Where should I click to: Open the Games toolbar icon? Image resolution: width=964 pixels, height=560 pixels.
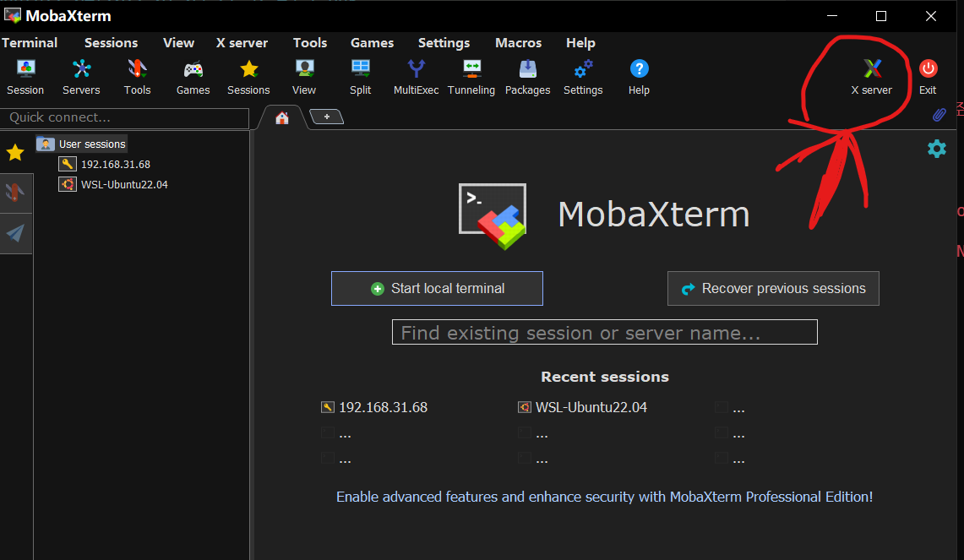pos(193,78)
